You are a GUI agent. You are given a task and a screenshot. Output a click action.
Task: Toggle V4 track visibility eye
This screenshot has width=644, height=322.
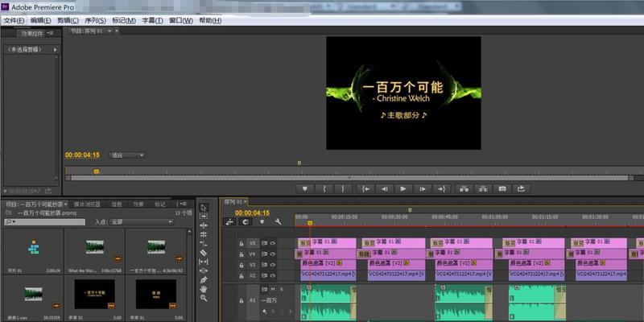click(273, 254)
